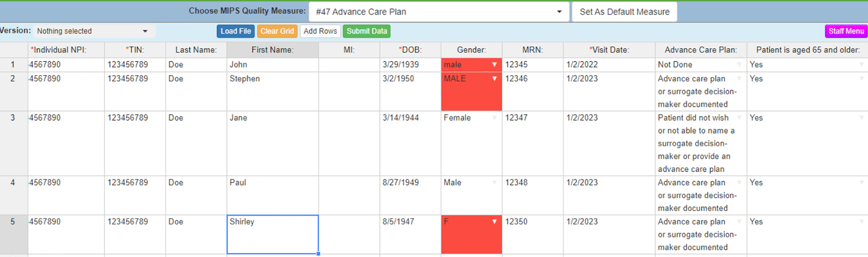868x257 pixels.
Task: Click the green Submit Data button
Action: point(367,31)
